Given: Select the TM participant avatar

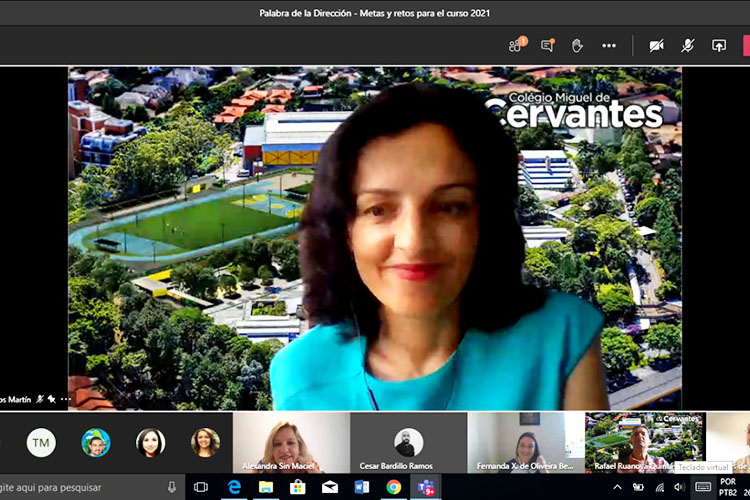Looking at the screenshot, I should [x=41, y=443].
